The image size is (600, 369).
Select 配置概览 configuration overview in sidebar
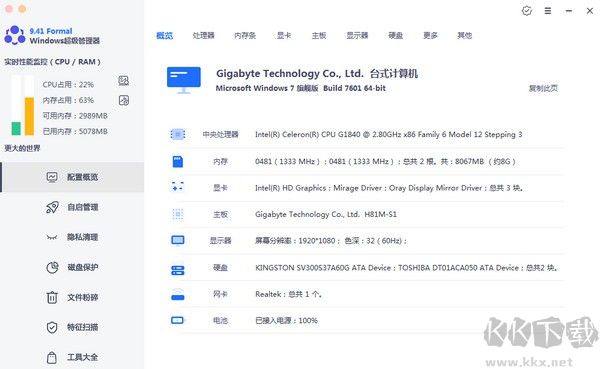coord(72,177)
